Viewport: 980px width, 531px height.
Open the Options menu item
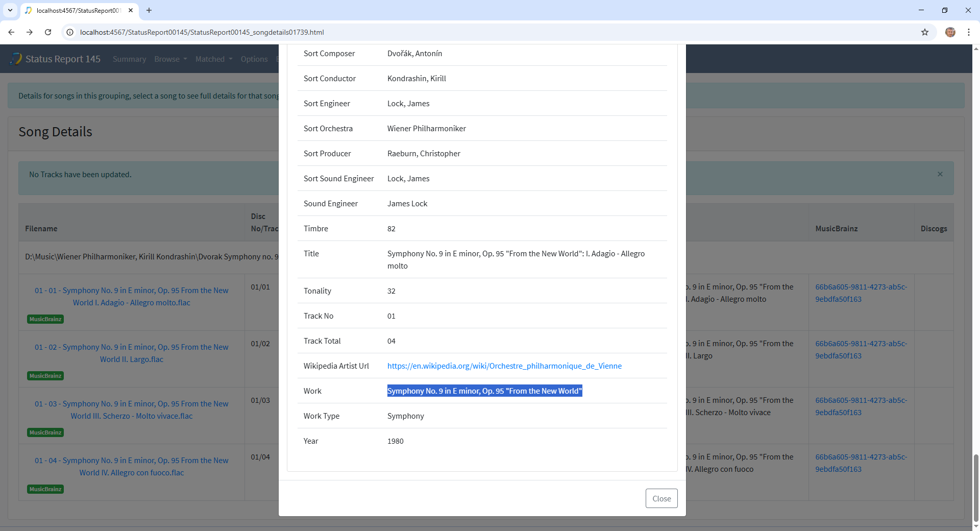click(x=254, y=59)
